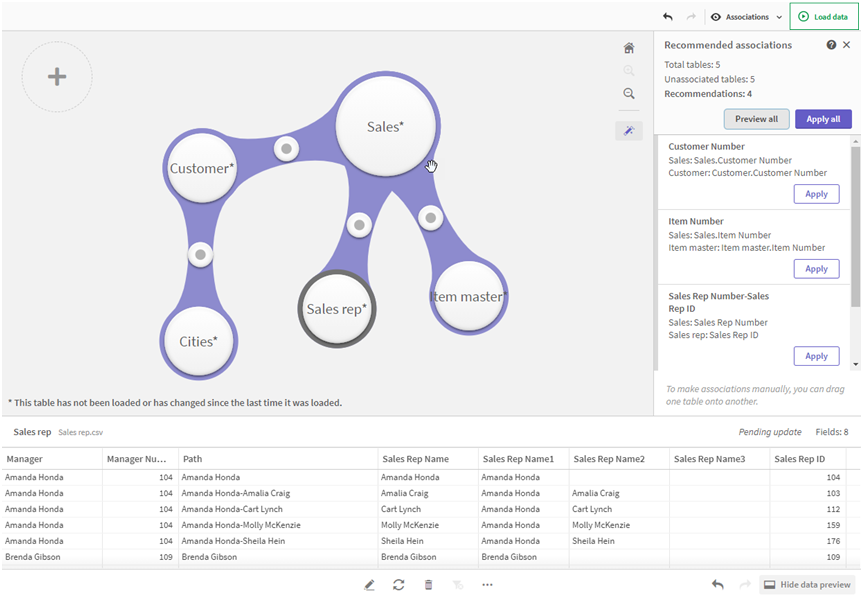
Task: Click the Manager column header
Action: (52, 459)
